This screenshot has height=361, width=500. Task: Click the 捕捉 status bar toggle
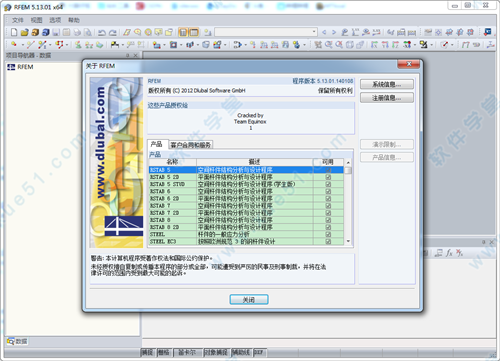click(x=148, y=352)
